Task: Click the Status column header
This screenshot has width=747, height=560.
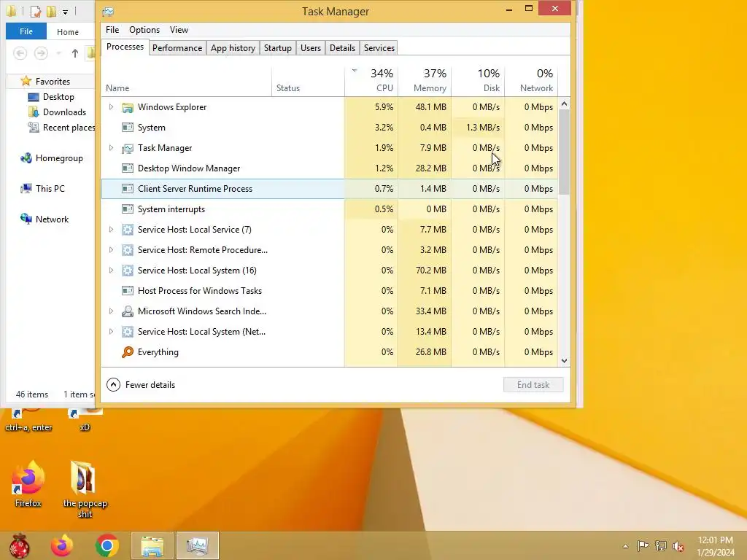Action: pos(309,80)
